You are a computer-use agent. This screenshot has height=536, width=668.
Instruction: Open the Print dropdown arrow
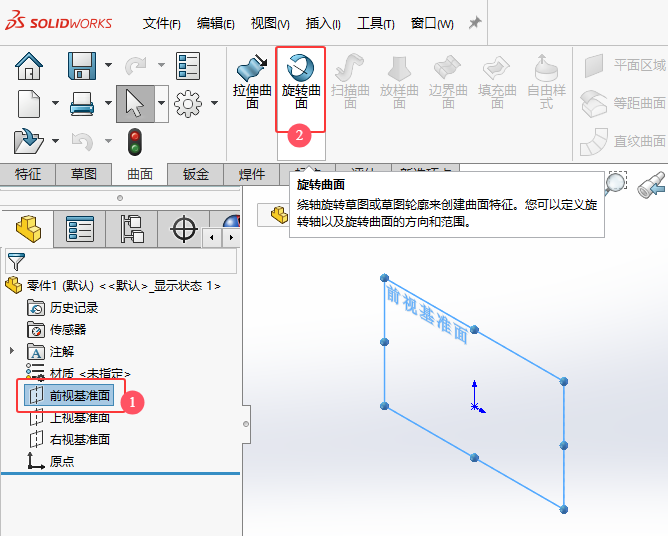109,103
